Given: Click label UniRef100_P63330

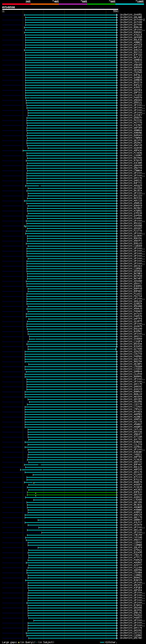Looking at the screenshot, I should pyautogui.click(x=131, y=120).
